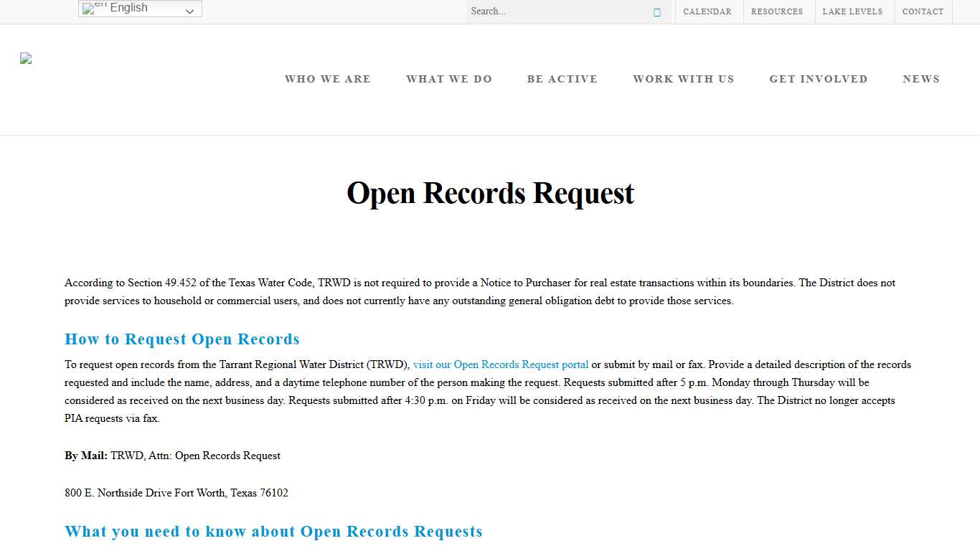Open the WORK WITH US menu

pyautogui.click(x=684, y=79)
